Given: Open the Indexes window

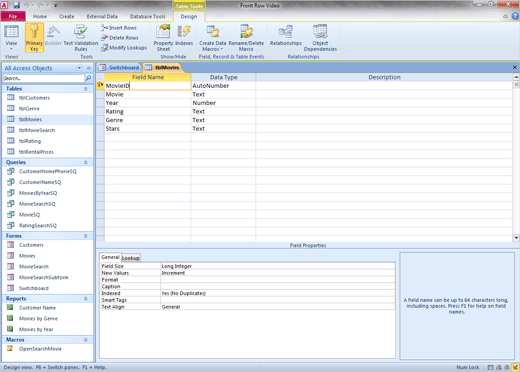Looking at the screenshot, I should point(184,36).
